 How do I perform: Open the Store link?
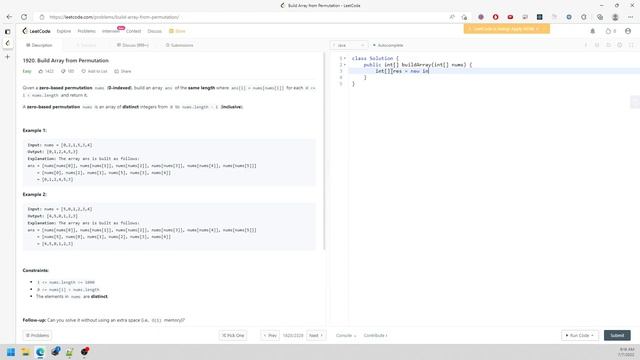point(178,31)
